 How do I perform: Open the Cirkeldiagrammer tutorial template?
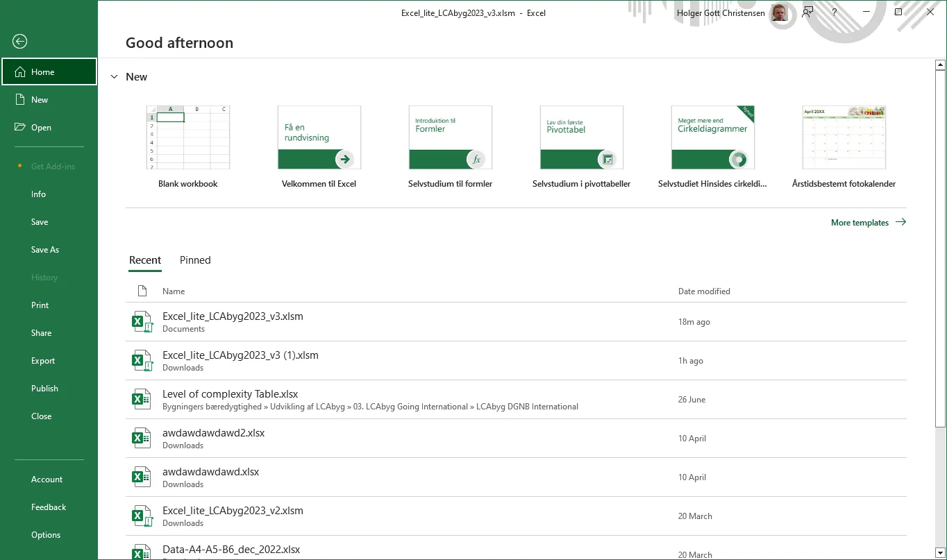[713, 147]
